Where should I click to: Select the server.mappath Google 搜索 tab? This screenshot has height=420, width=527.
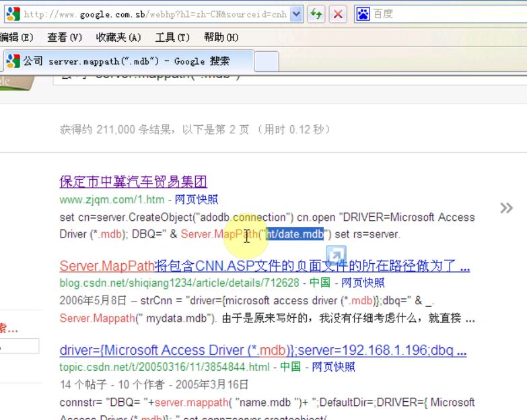[x=129, y=61]
